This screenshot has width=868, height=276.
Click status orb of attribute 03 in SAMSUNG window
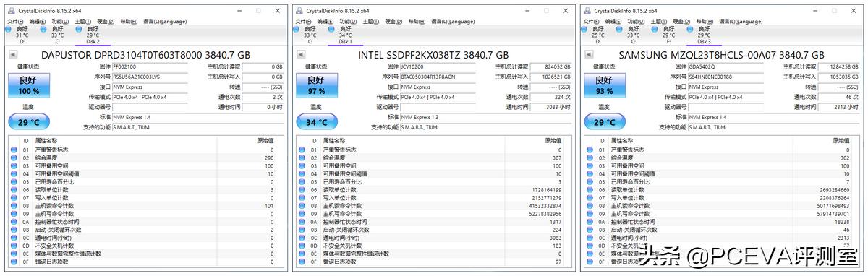(x=590, y=166)
